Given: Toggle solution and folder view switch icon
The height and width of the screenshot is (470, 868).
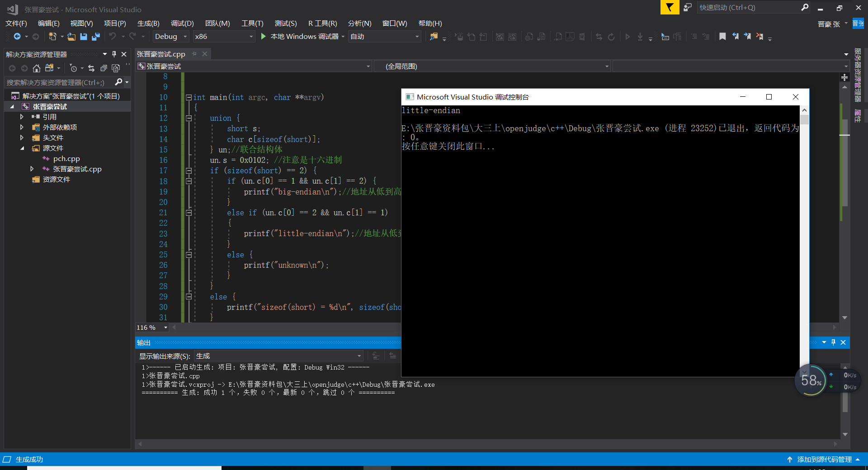Looking at the screenshot, I should [49, 68].
